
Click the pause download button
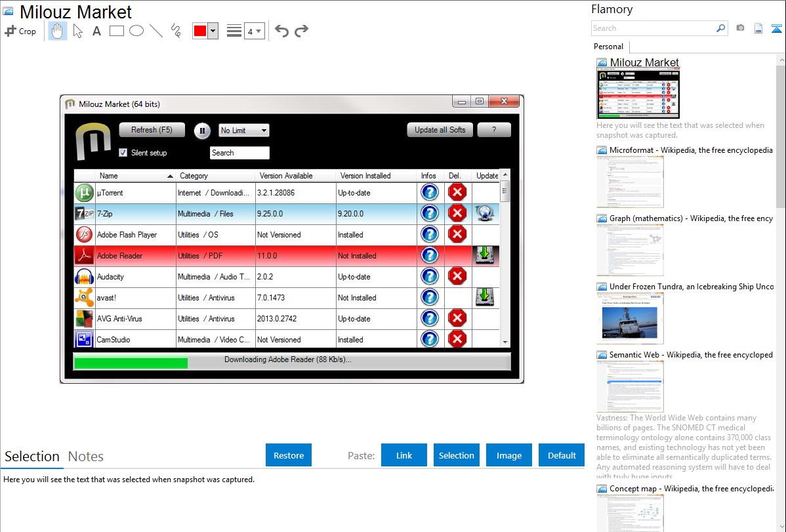(202, 131)
